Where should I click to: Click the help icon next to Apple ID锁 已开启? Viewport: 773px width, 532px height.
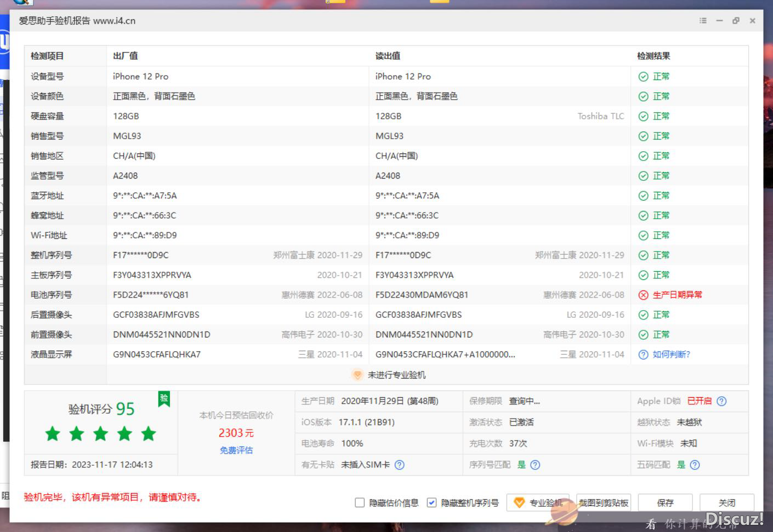tap(721, 401)
